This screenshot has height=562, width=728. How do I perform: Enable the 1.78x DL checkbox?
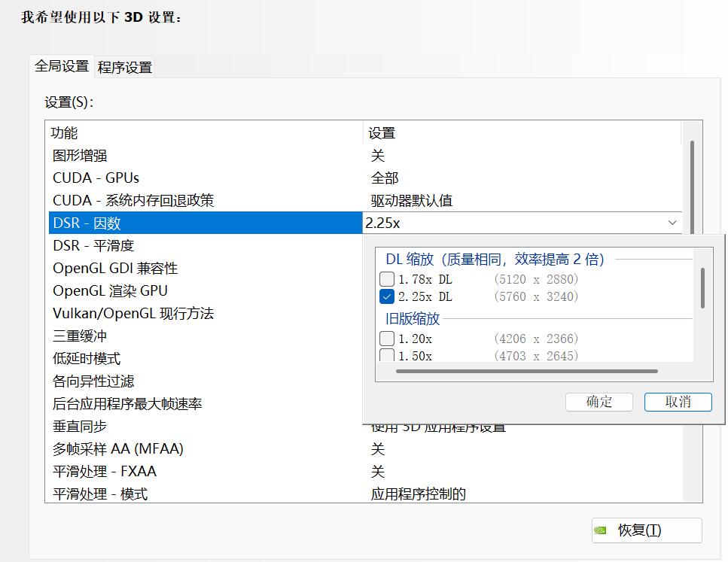[387, 279]
